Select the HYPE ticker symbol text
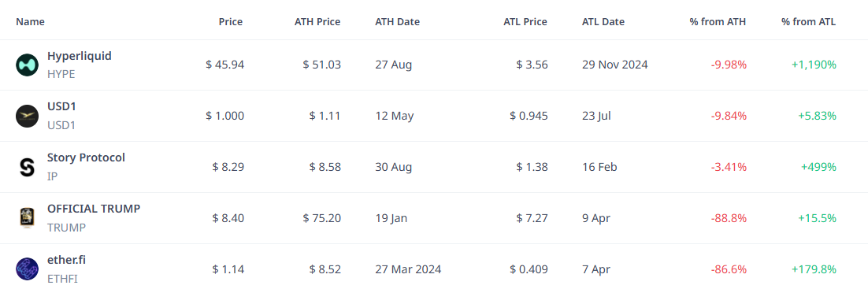Screen dimensions: 868x289 click(61, 74)
